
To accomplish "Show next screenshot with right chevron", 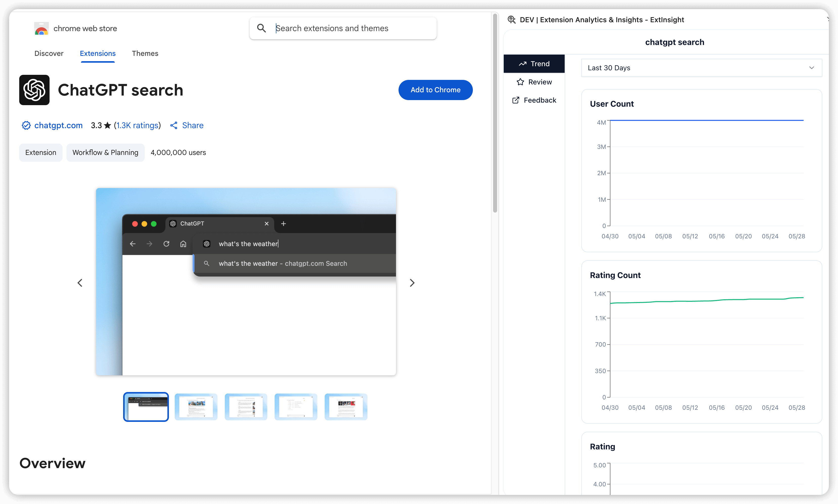I will pyautogui.click(x=412, y=283).
